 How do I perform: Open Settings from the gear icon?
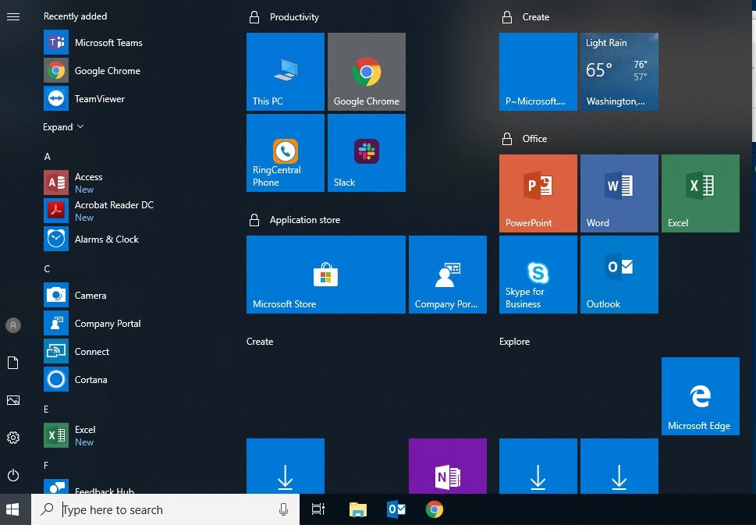pos(13,438)
